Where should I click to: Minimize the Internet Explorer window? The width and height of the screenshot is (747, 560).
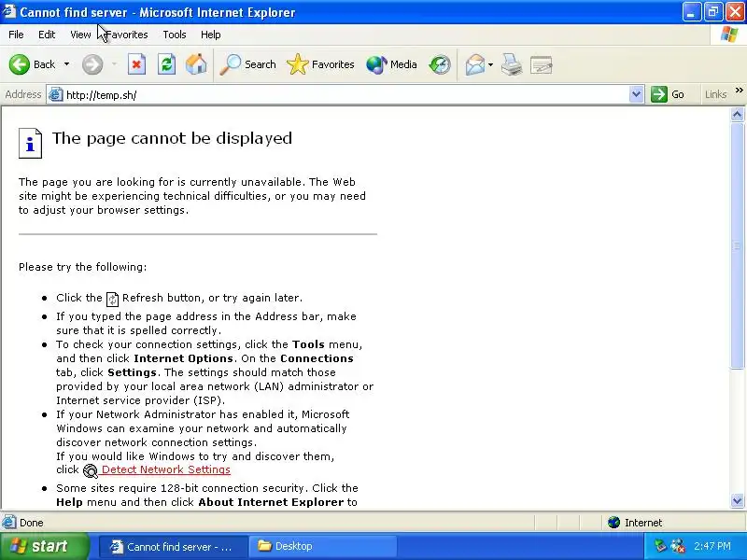click(691, 12)
